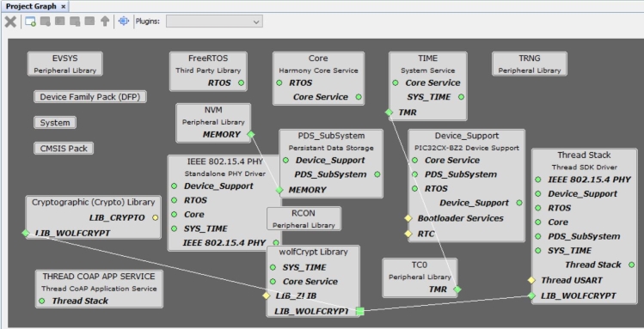The height and width of the screenshot is (329, 644).
Task: Click the "Thread SDK Driver" subtitle
Action: (x=585, y=168)
